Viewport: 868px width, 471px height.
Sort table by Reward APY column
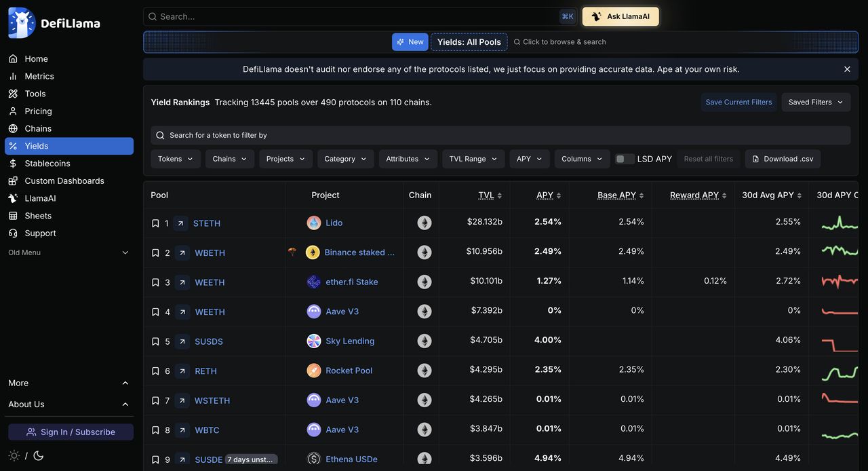(698, 195)
